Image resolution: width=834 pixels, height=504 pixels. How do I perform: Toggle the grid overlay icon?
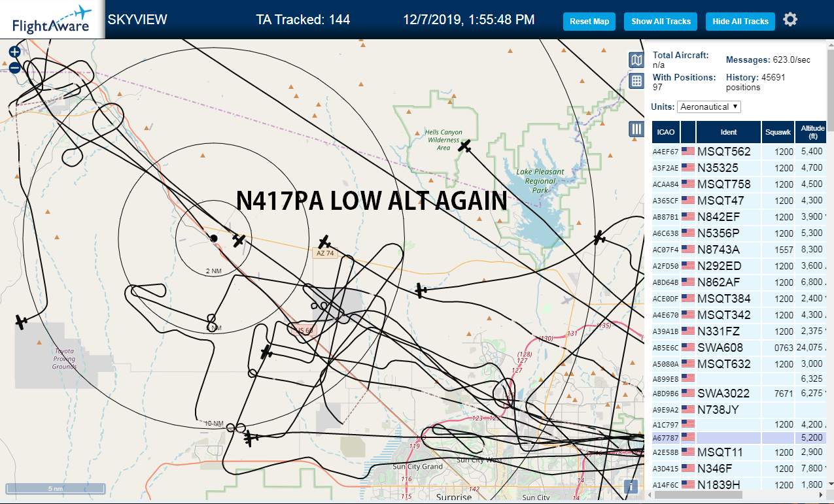[x=636, y=81]
